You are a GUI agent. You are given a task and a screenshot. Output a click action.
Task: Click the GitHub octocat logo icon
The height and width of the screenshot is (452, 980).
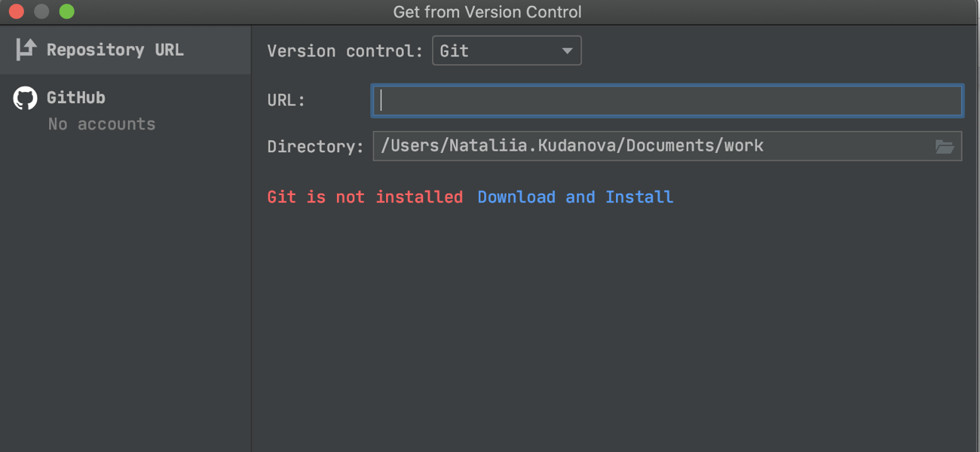(26, 99)
